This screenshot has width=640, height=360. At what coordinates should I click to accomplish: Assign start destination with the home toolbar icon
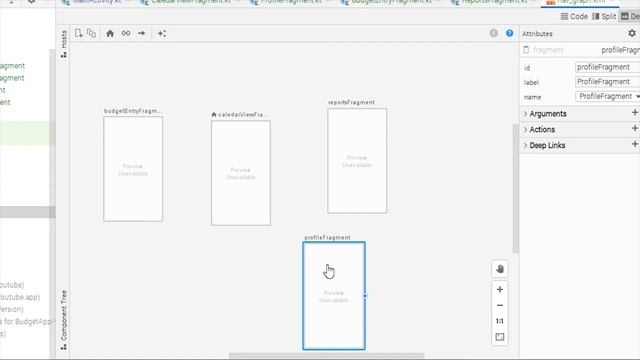[110, 33]
